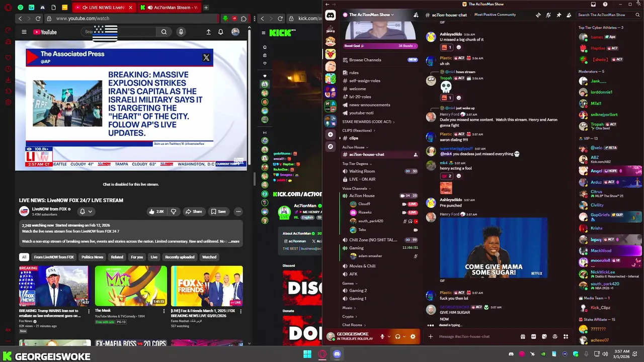
Task: Share the LiveNOW video
Action: tap(193, 212)
